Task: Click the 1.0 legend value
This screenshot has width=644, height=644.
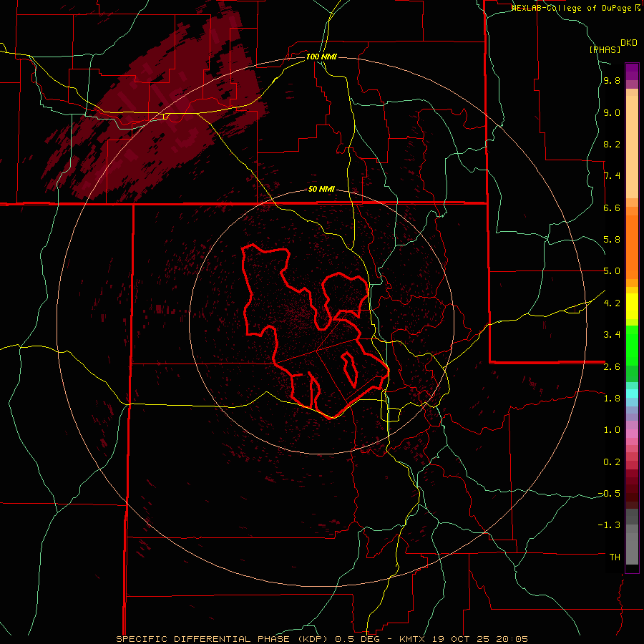Action: tap(612, 430)
